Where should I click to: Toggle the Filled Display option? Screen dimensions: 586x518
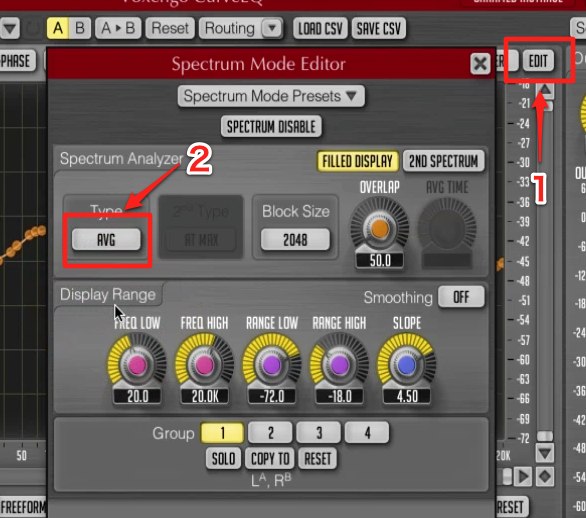coord(358,161)
